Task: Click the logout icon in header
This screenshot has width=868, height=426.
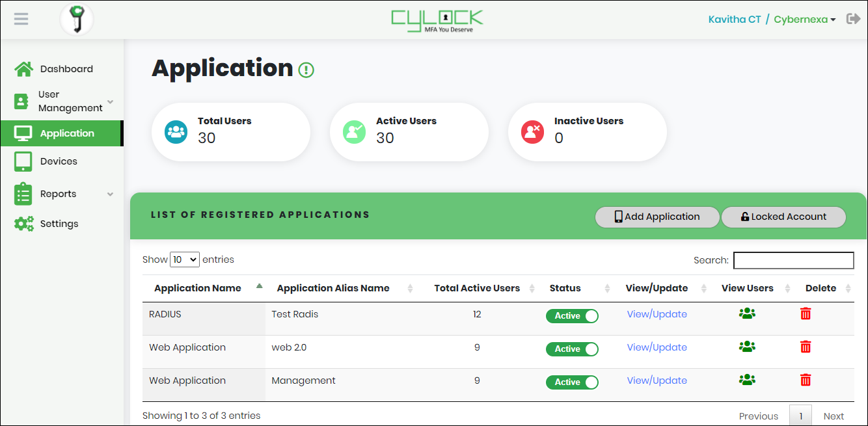Action: point(852,19)
